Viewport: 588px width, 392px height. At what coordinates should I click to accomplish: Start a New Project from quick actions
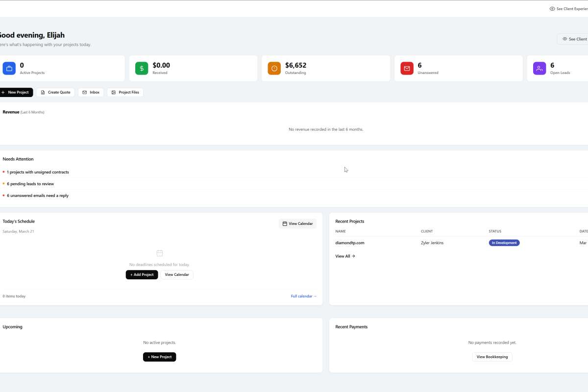[15, 93]
